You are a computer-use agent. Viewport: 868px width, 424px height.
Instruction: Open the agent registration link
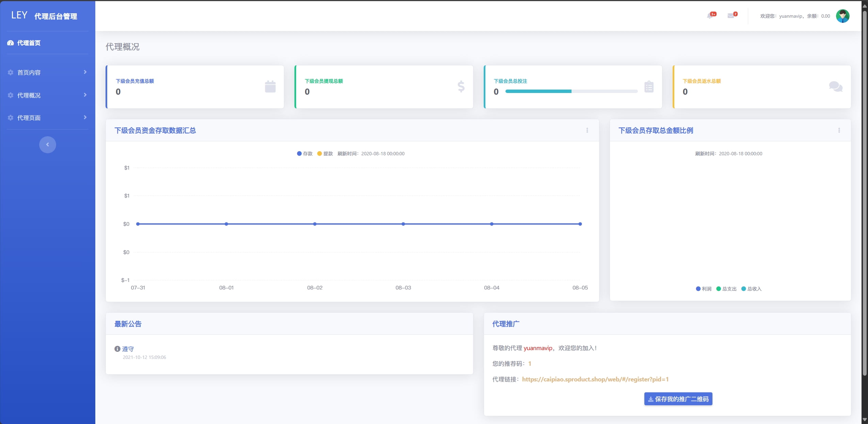595,379
